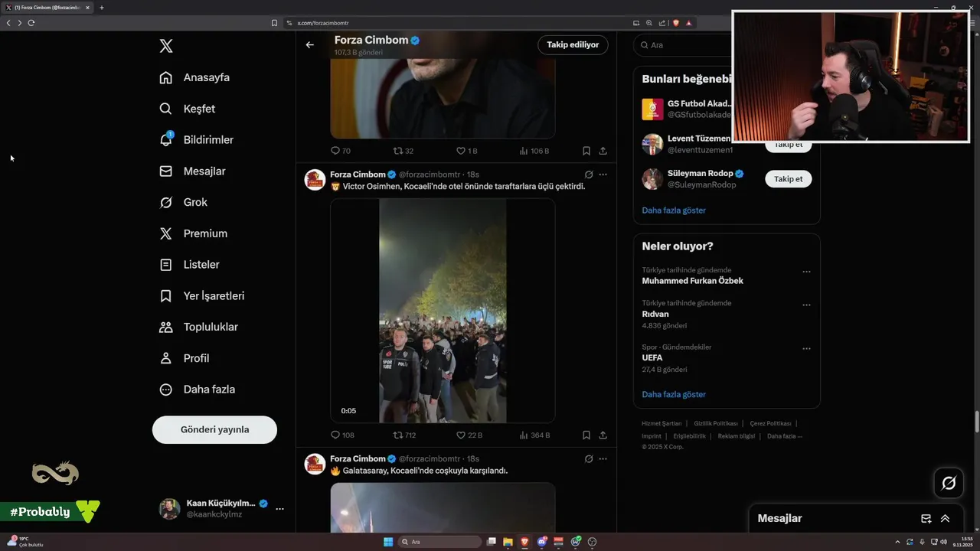980x551 pixels.
Task: Reply to the Victor Osimhen post
Action: coord(342,435)
